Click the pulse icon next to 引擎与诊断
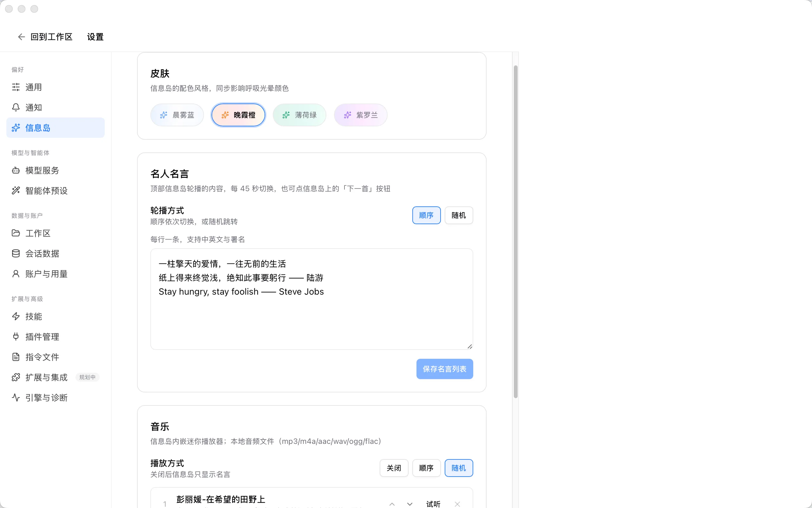Image resolution: width=812 pixels, height=508 pixels. pyautogui.click(x=16, y=398)
